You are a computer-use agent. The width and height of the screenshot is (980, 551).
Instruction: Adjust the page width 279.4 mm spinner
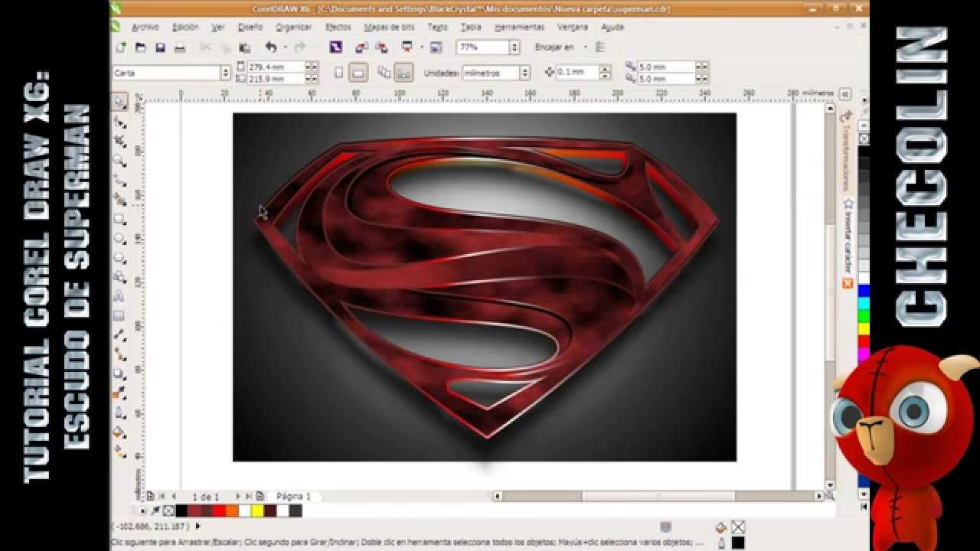point(311,67)
